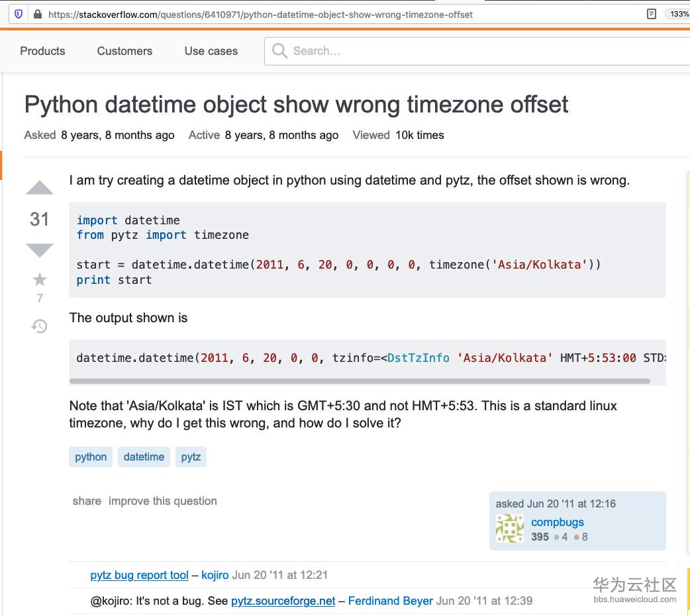
Task: Click the python tag
Action: tap(91, 457)
